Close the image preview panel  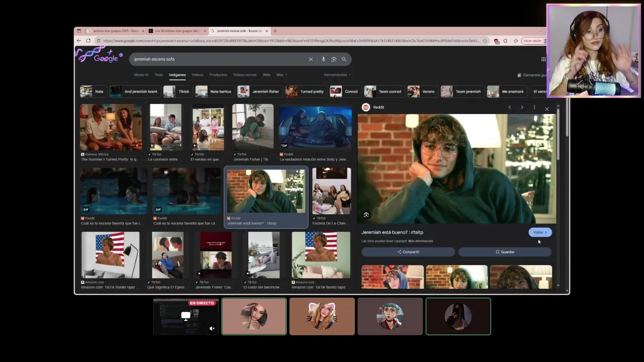(x=547, y=109)
